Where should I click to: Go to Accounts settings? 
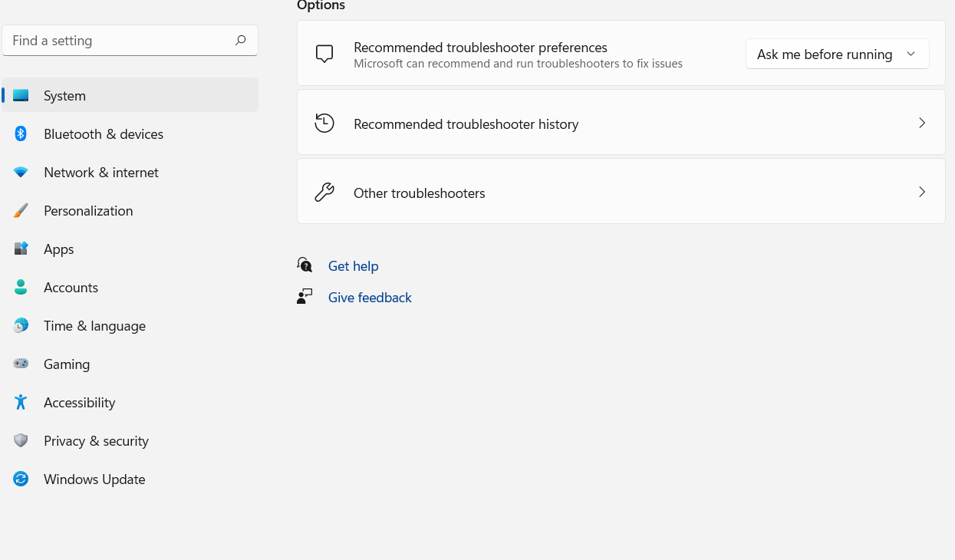(x=71, y=288)
